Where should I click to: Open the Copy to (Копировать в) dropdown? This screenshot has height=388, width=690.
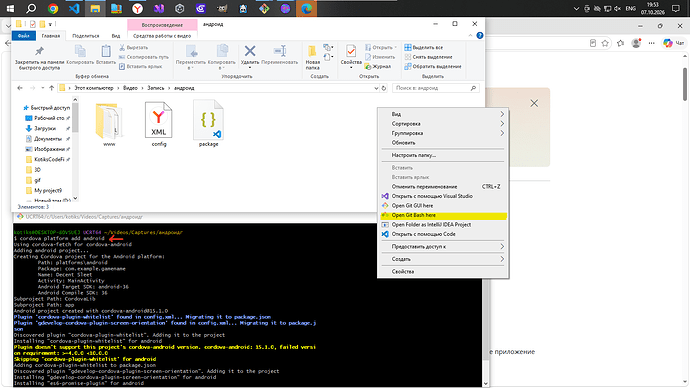click(222, 58)
